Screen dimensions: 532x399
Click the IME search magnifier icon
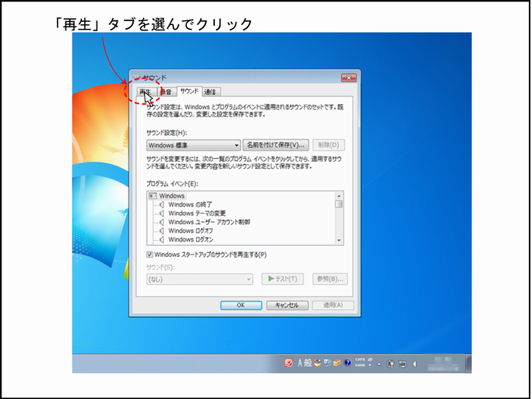point(328,363)
